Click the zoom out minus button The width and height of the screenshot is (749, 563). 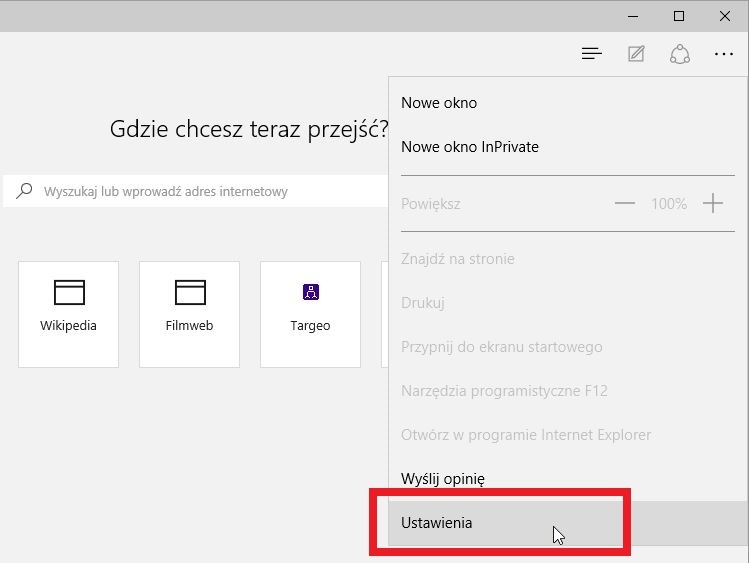click(x=625, y=203)
